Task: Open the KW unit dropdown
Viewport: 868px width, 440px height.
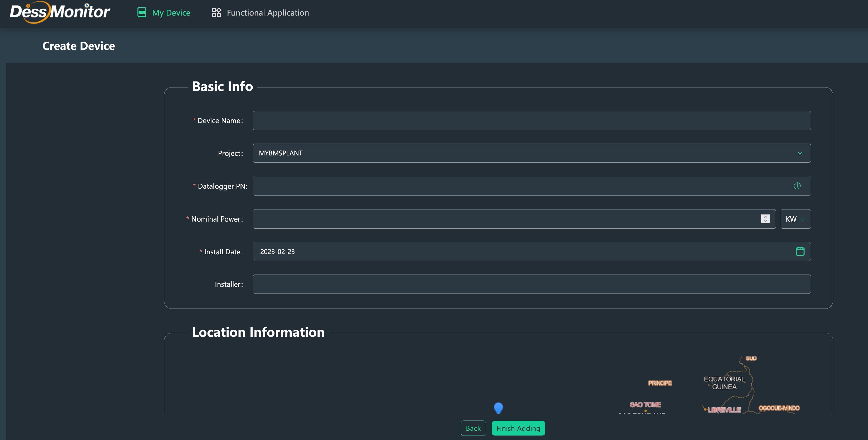Action: [795, 219]
